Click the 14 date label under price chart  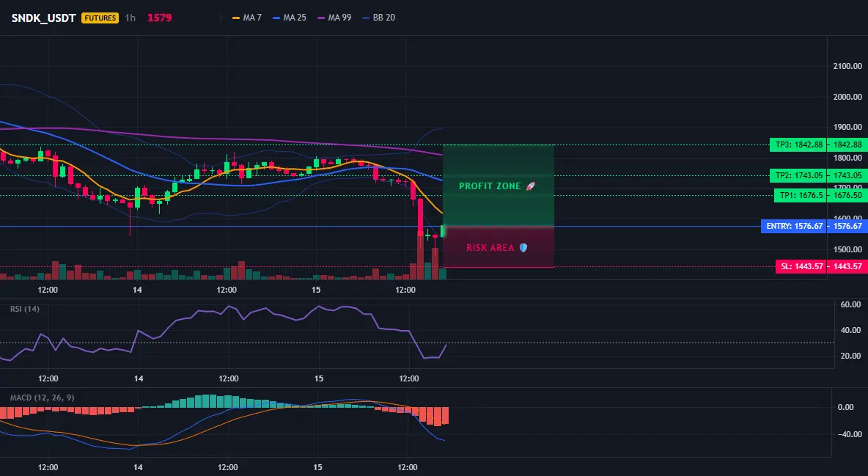[x=137, y=290]
